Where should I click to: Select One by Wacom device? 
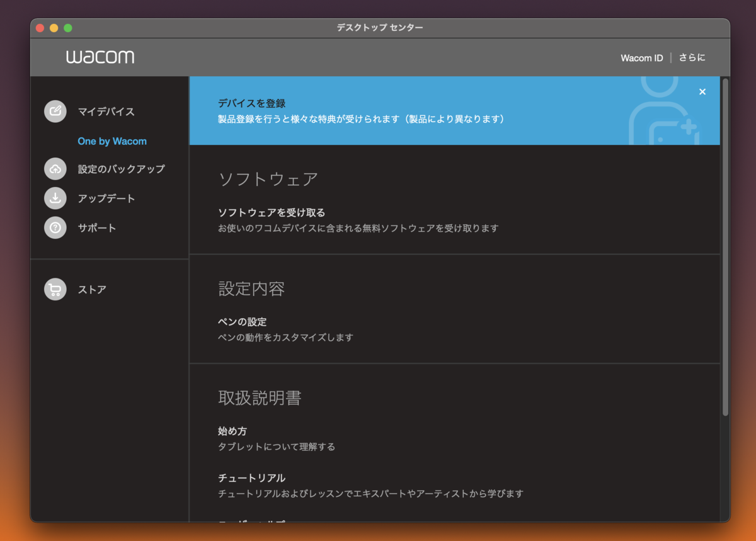112,141
